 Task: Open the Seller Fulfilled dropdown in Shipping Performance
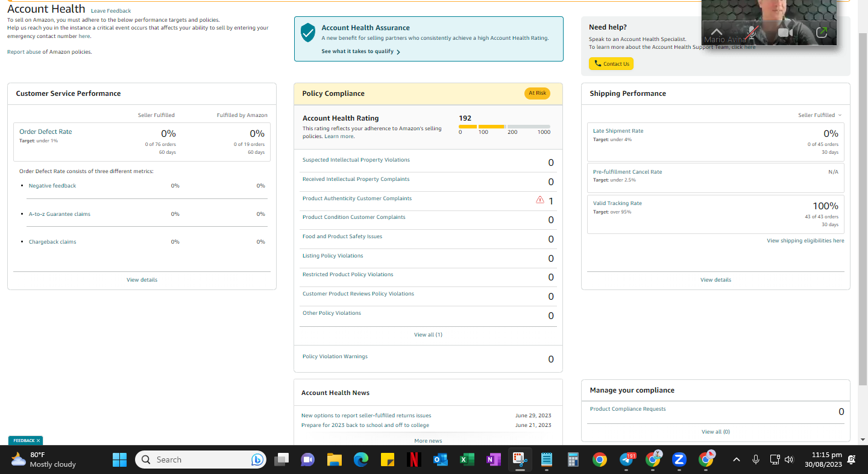point(820,115)
